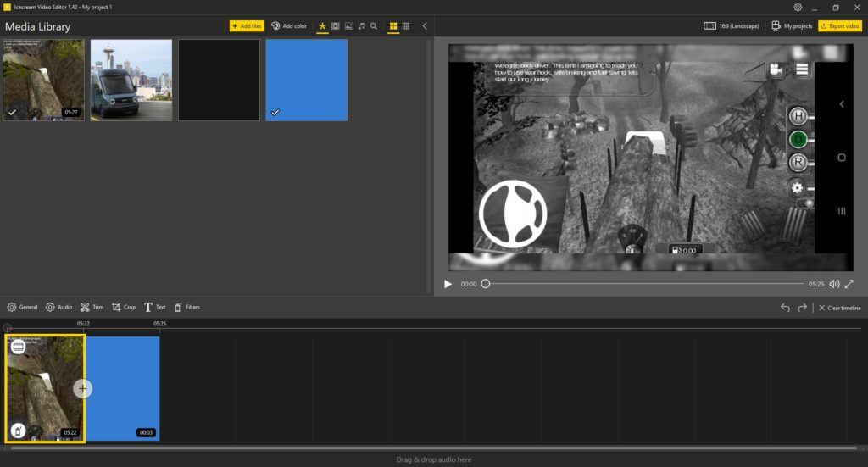Open My projects
868x467 pixels.
click(x=792, y=26)
